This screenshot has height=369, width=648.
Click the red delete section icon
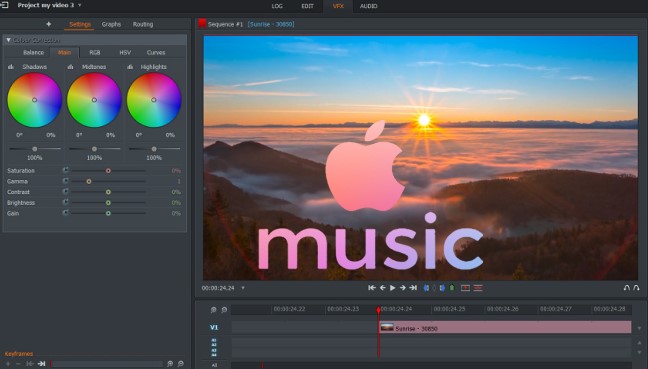click(478, 288)
